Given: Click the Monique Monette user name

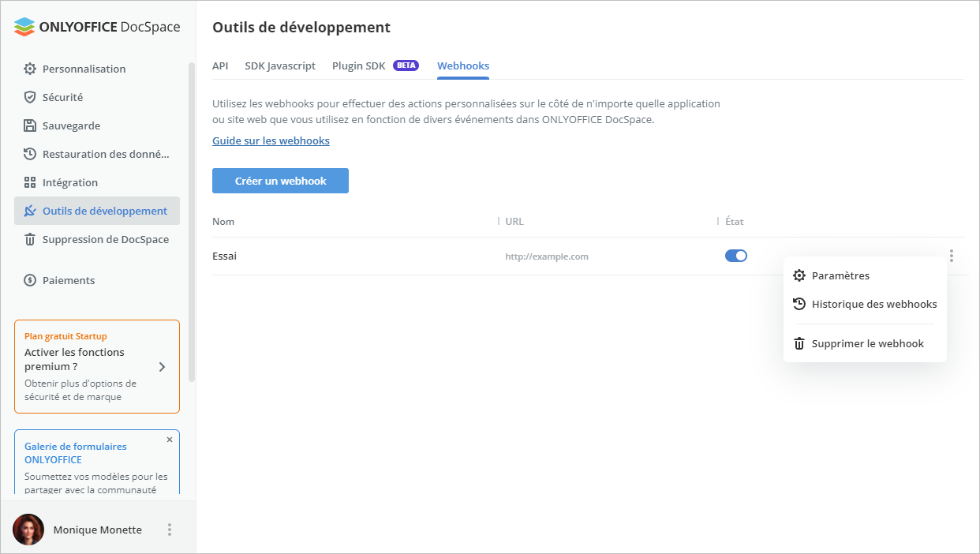Looking at the screenshot, I should point(98,530).
